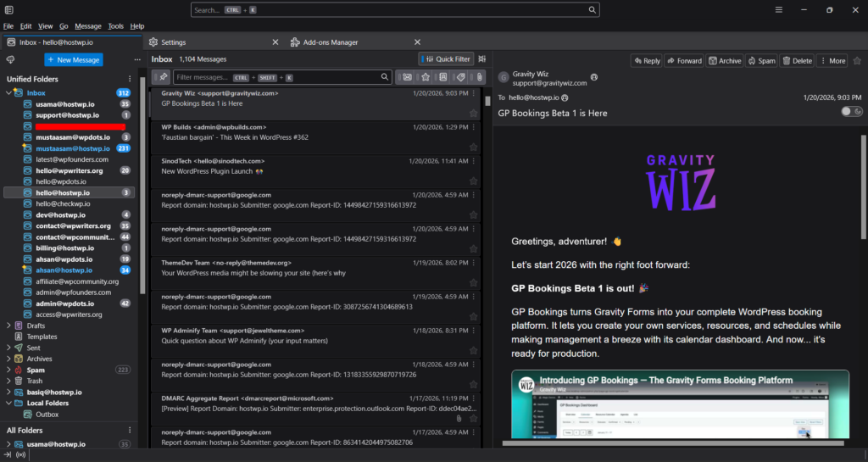
Task: Click the attachment paperclip on DMARC Aggregate Report row
Action: [x=459, y=418]
